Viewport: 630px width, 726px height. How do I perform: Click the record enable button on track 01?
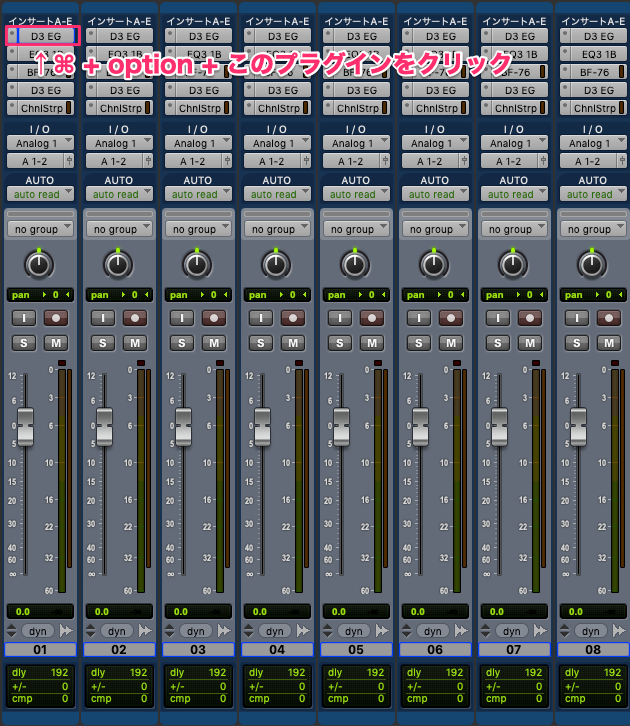coord(54,317)
